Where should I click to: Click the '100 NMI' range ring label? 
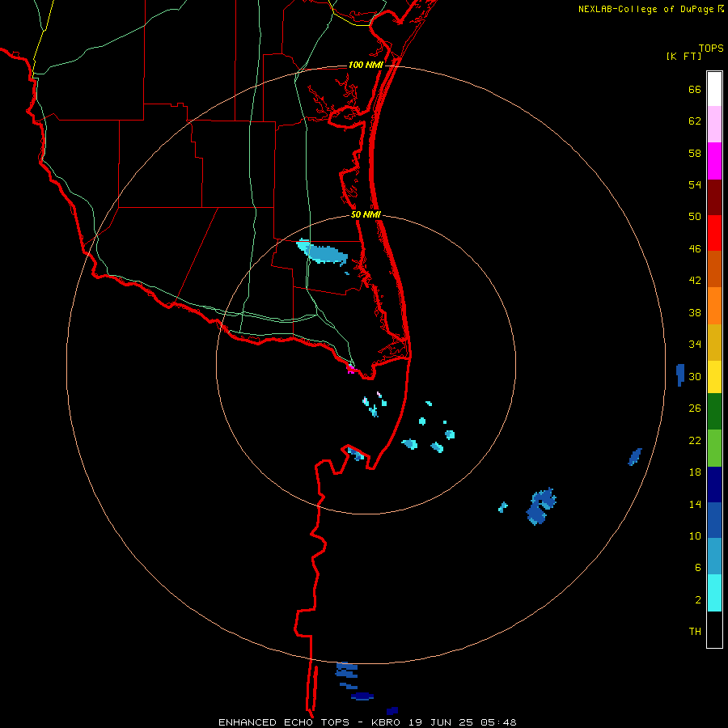[x=366, y=65]
